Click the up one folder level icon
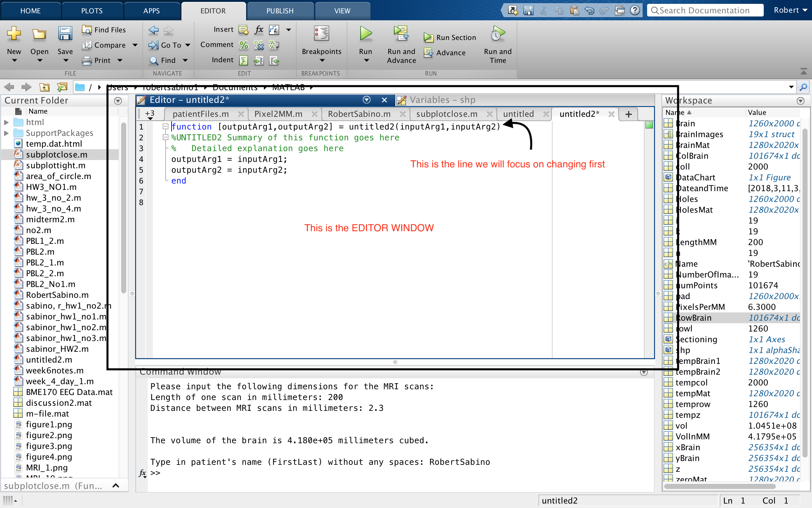 pyautogui.click(x=45, y=87)
